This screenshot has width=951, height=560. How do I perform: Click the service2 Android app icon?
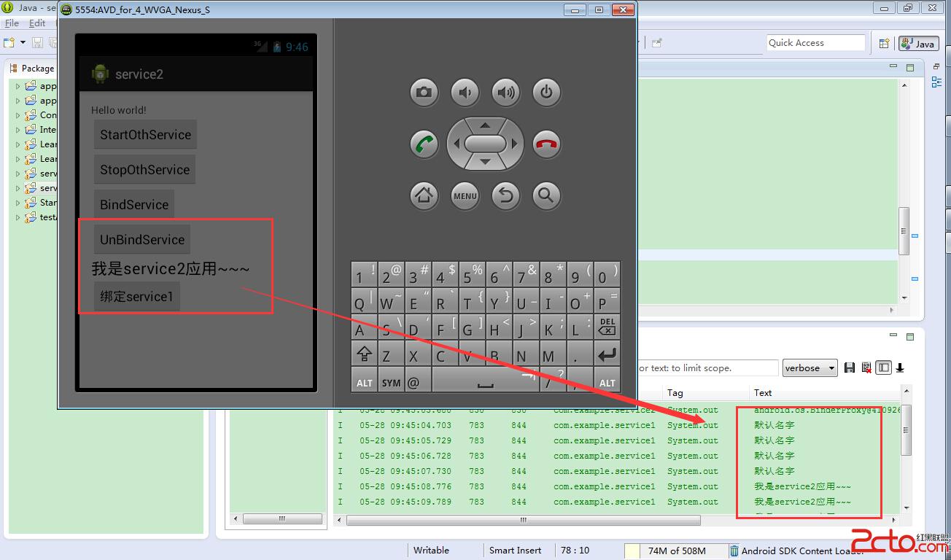click(100, 74)
